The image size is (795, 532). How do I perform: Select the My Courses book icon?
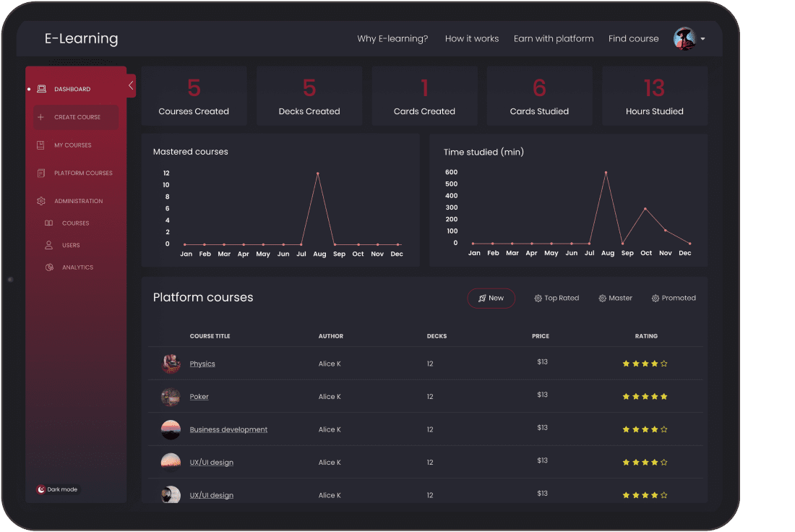[x=40, y=145]
